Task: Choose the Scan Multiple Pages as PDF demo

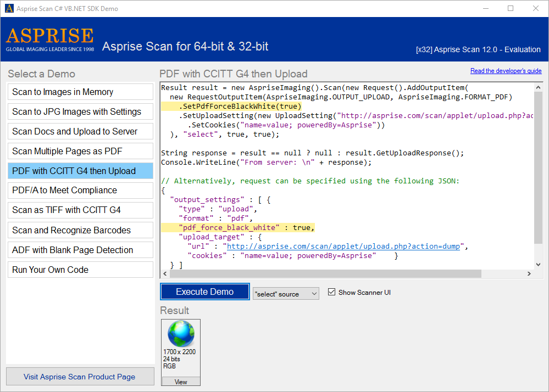Action: 80,151
